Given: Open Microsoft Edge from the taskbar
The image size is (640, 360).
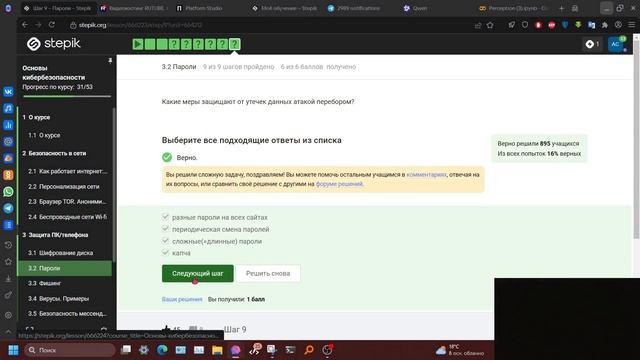Looking at the screenshot, I should pyautogui.click(x=162, y=350).
